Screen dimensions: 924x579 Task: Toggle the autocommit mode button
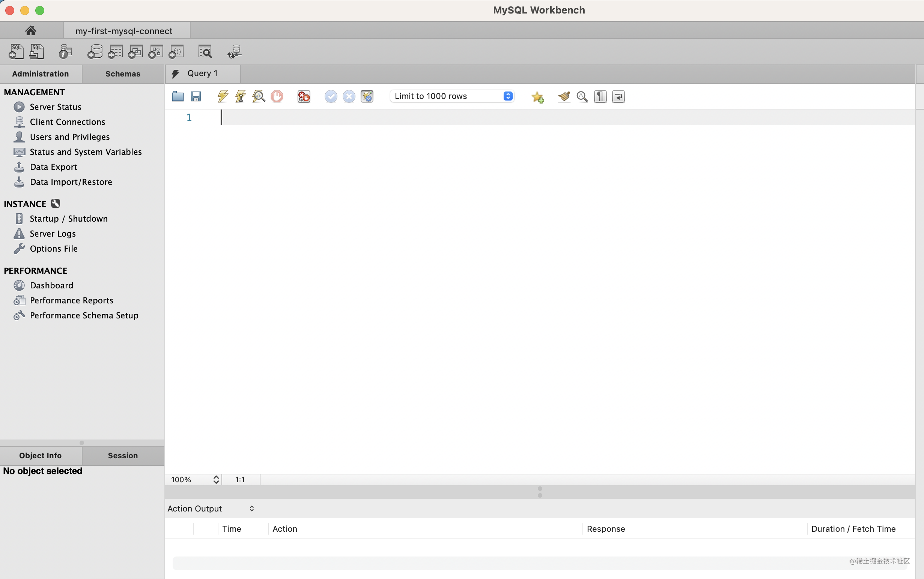coord(367,96)
